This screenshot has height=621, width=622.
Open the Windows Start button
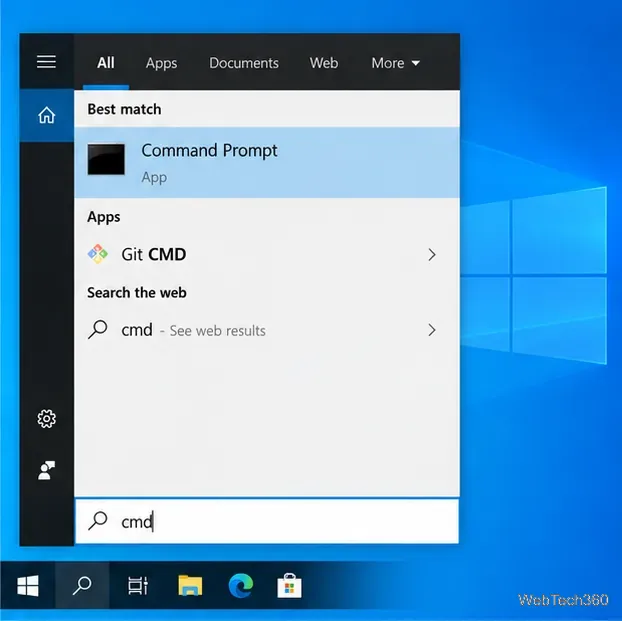click(27, 585)
